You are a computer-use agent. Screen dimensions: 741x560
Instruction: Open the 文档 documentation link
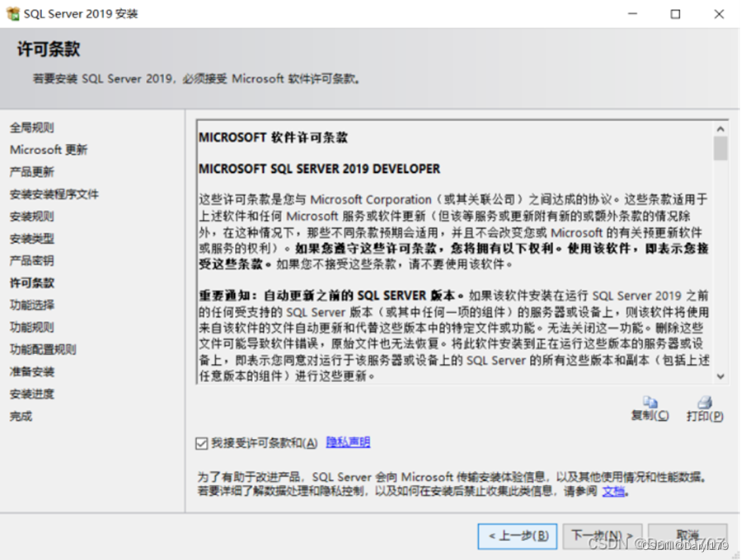(613, 491)
